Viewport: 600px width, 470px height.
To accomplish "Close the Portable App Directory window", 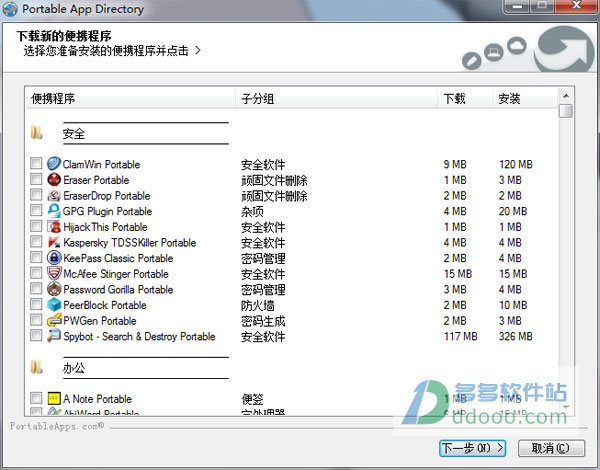I will 577,6.
